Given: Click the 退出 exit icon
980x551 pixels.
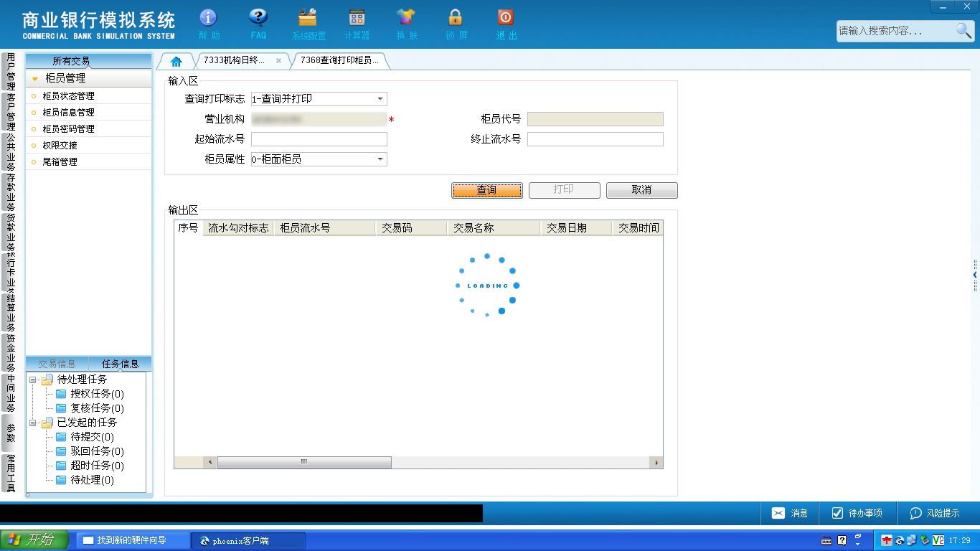Looking at the screenshot, I should (x=505, y=17).
